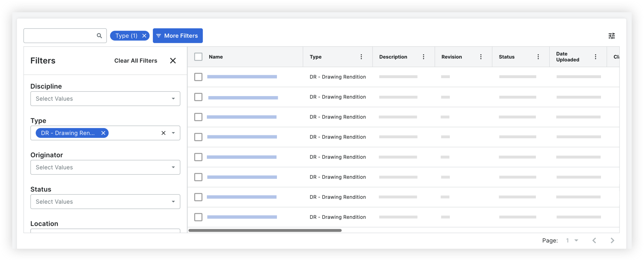Remove the DR - Drawing Rendition tag
644x261 pixels.
pos(103,133)
